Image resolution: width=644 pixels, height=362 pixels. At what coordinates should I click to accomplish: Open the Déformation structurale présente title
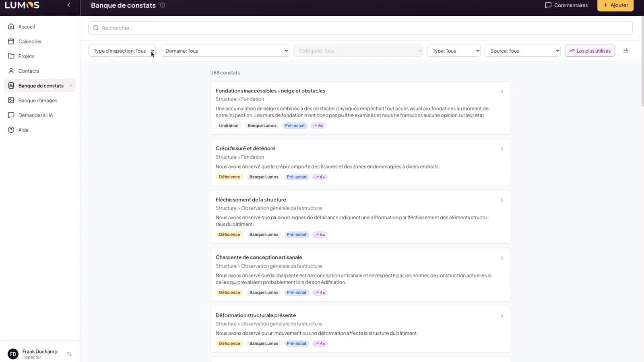point(256,315)
